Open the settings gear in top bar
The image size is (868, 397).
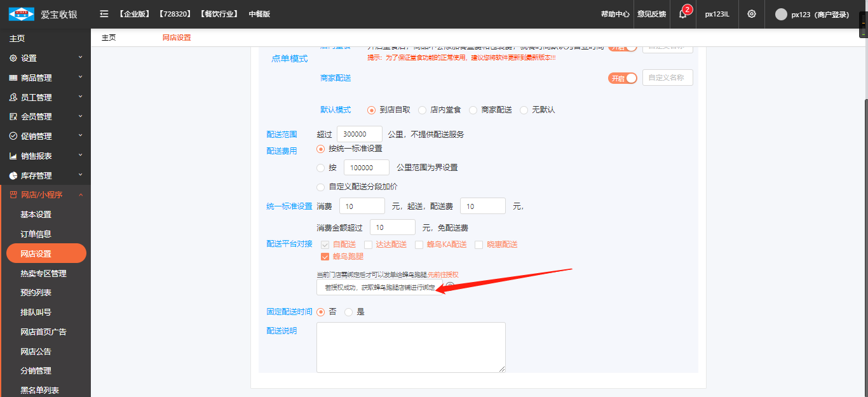click(752, 14)
